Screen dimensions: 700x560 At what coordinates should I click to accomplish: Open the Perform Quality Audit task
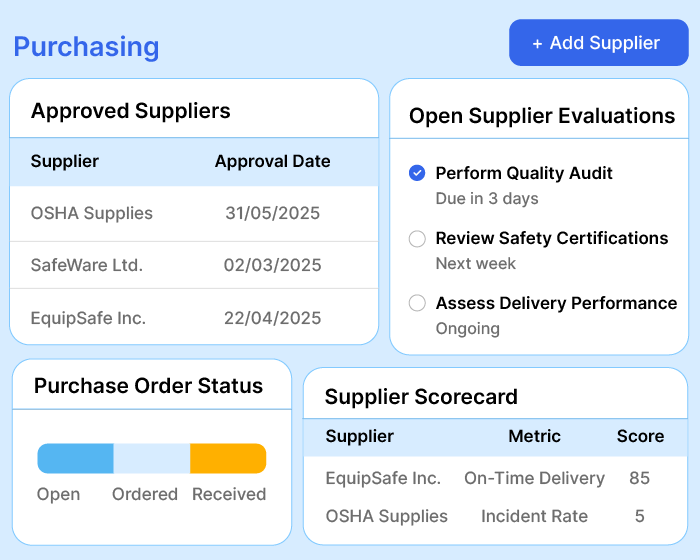(x=524, y=173)
